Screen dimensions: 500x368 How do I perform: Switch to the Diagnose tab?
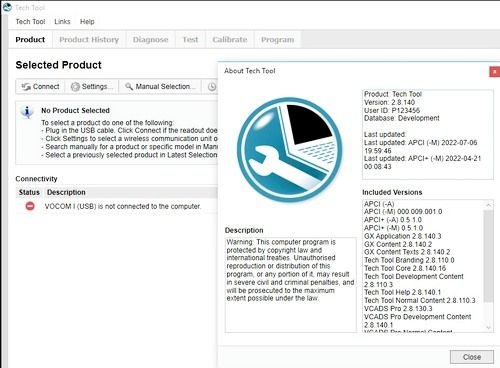[x=150, y=40]
